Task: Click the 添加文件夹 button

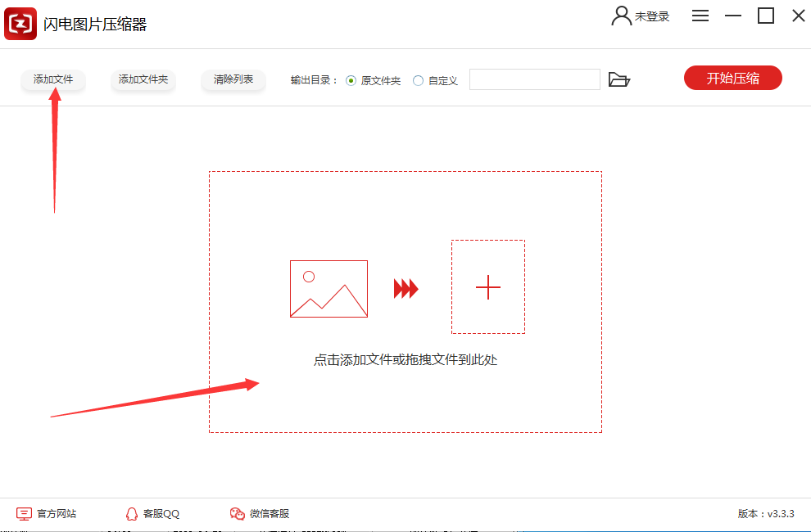Action: pos(143,79)
